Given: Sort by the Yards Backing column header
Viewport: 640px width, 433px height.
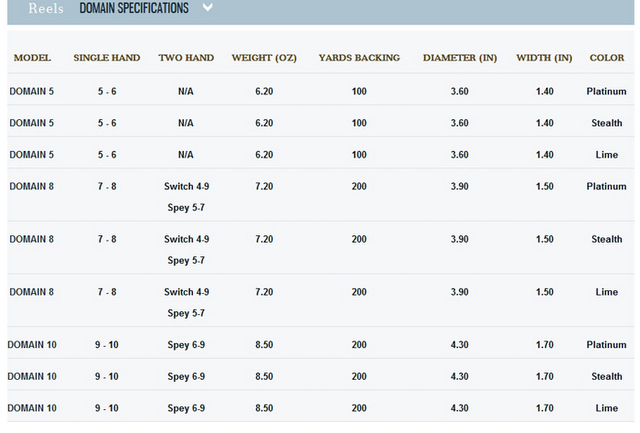Looking at the screenshot, I should [359, 58].
